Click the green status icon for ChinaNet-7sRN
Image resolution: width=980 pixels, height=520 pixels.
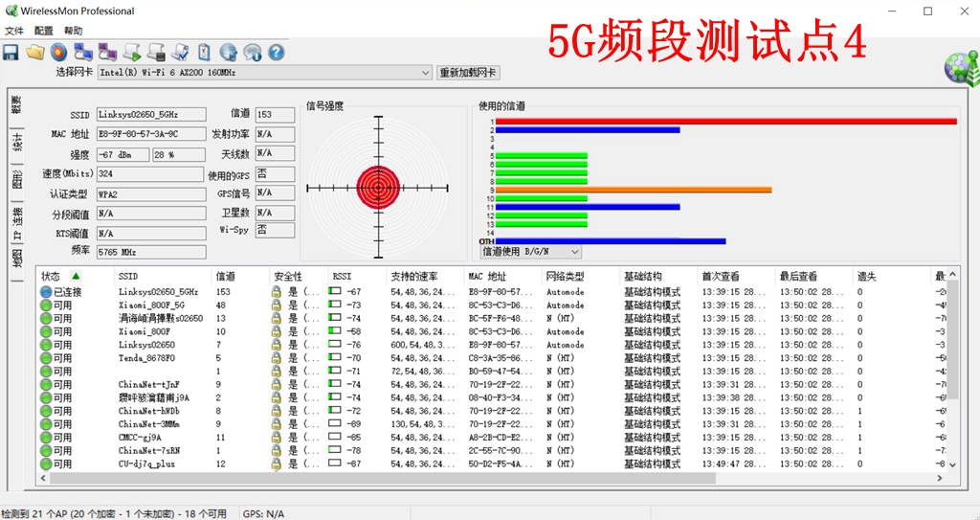46,450
